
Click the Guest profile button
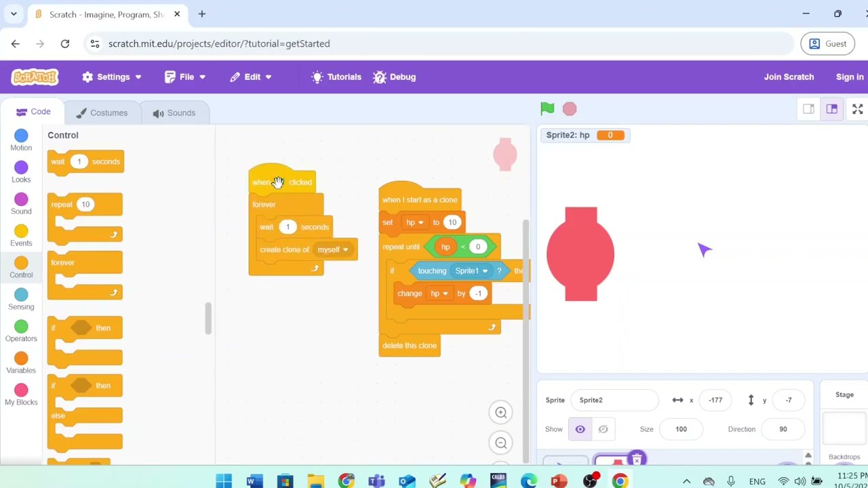(x=828, y=43)
